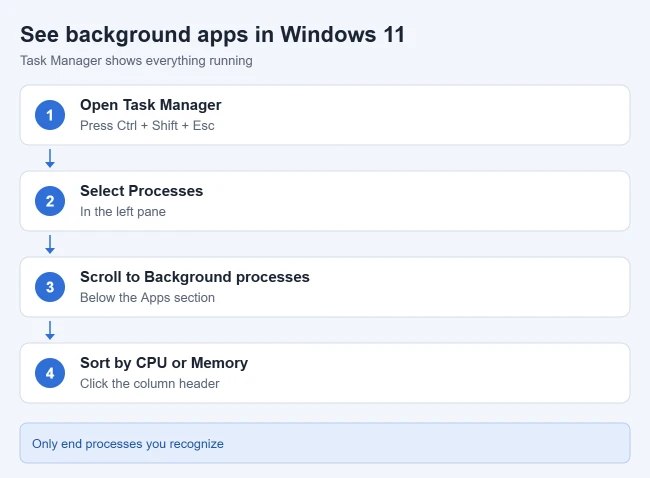Select the "Click the column header" description
The height and width of the screenshot is (478, 650).
(150, 383)
